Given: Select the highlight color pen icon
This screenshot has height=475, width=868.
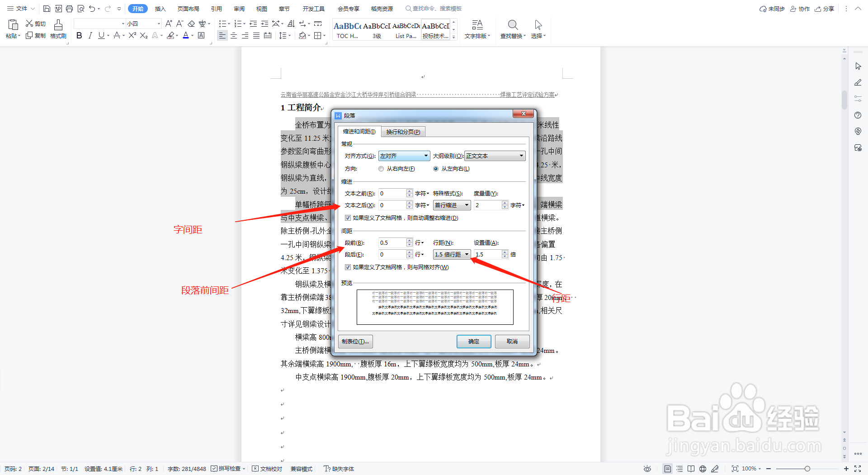Looking at the screenshot, I should pos(171,36).
